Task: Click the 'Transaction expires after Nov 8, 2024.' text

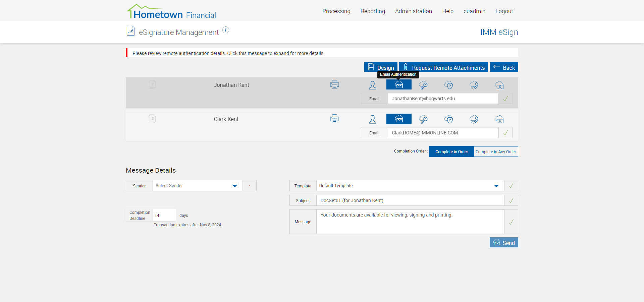Action: (188, 225)
